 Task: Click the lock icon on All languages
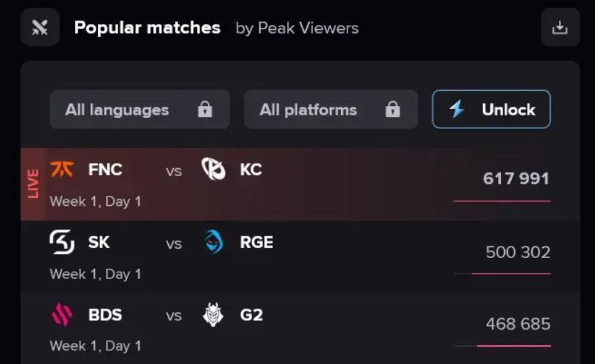pyautogui.click(x=205, y=109)
